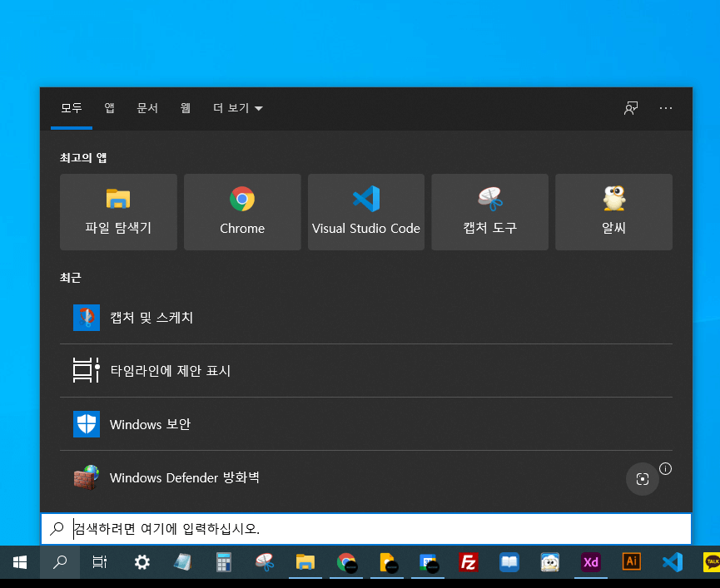Image resolution: width=720 pixels, height=588 pixels.
Task: Click the screenshot search button
Action: pos(643,479)
